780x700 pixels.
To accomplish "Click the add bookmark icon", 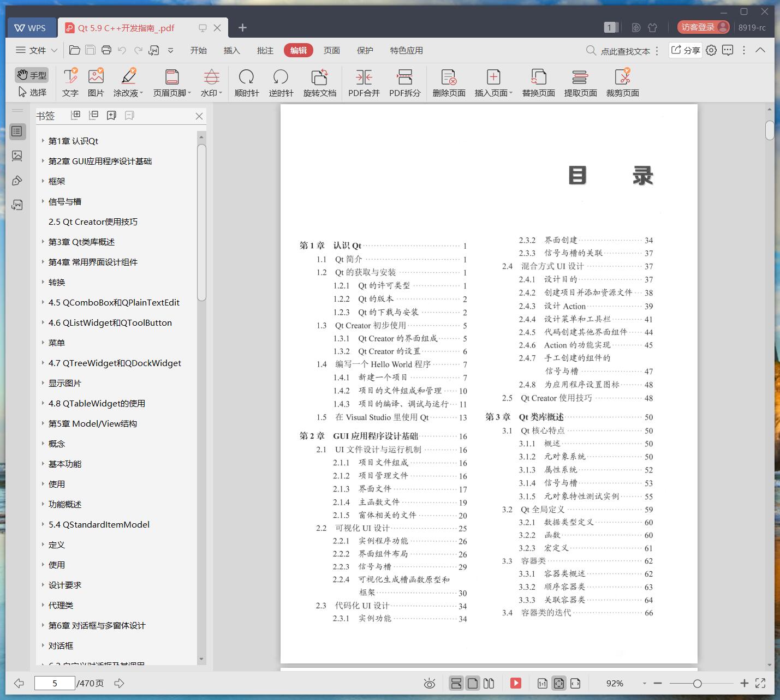I will [111, 115].
